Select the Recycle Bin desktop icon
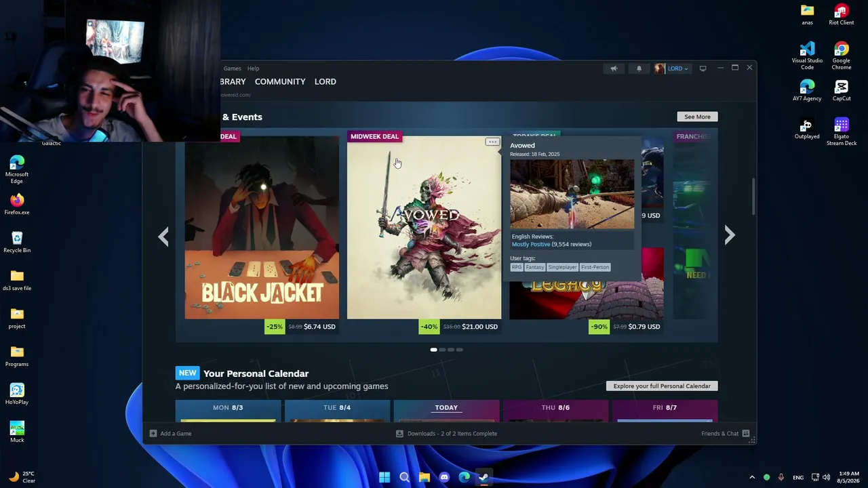Screen dimensions: 868x488 (x=17, y=243)
